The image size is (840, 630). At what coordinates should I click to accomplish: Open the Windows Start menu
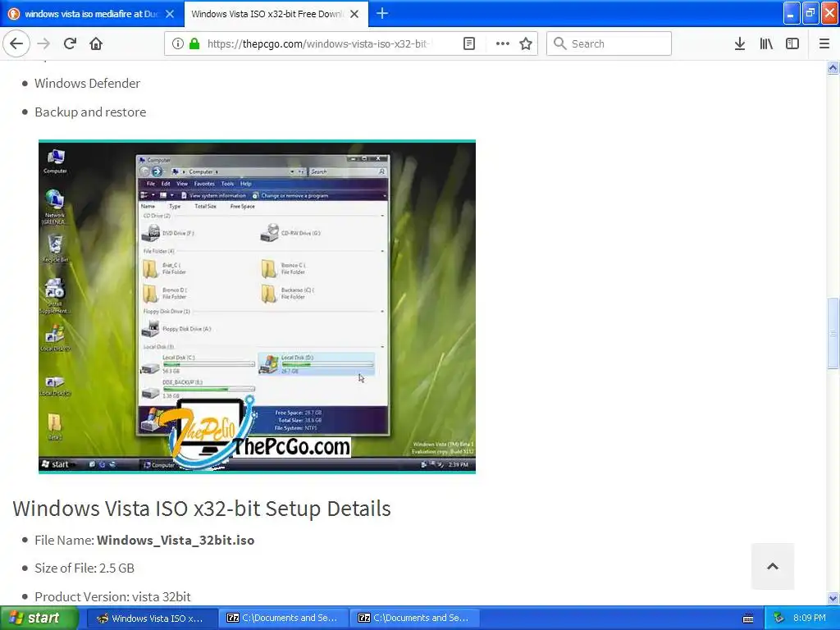(x=39, y=618)
